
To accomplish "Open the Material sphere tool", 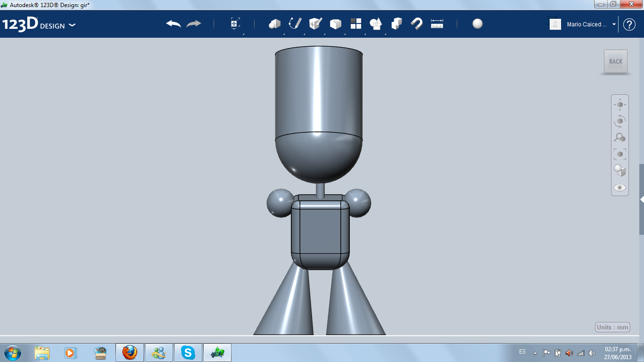I will (478, 24).
